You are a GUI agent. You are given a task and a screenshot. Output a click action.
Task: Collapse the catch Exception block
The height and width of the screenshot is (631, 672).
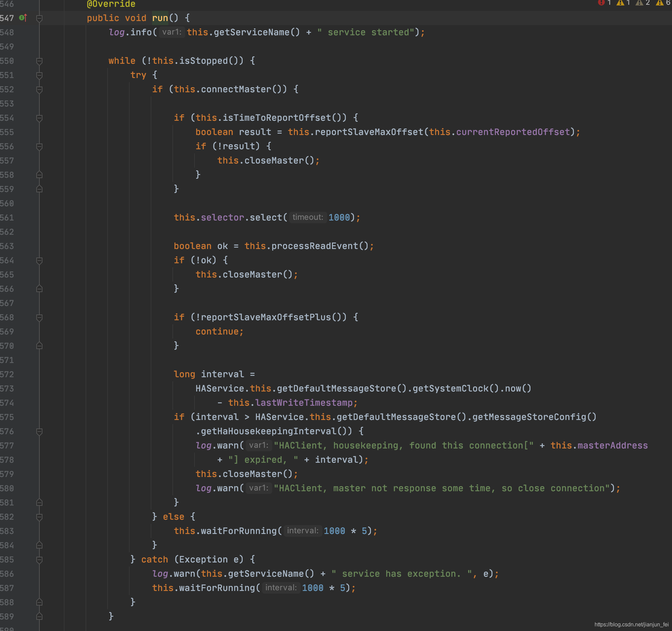[x=39, y=560]
